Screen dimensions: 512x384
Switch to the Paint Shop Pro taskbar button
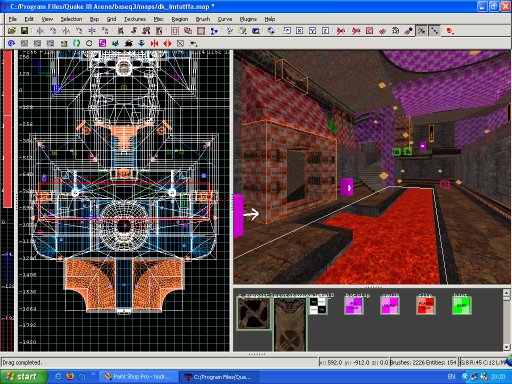click(x=138, y=377)
